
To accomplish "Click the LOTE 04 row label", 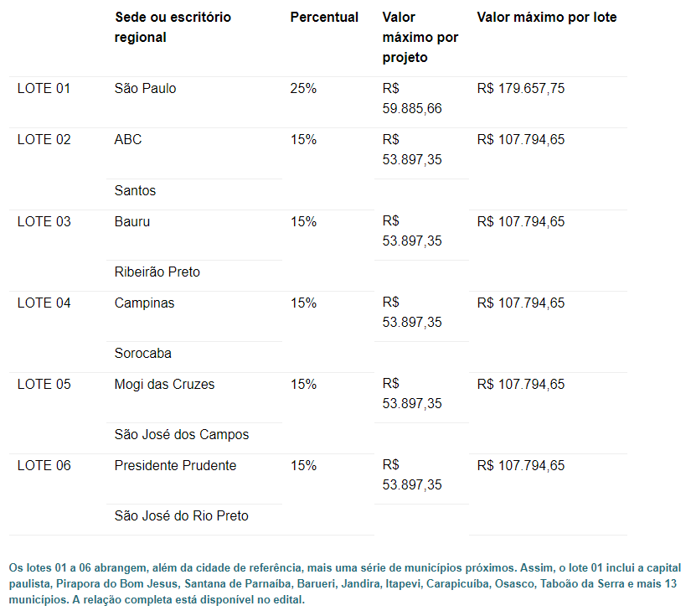I will pyautogui.click(x=44, y=303).
